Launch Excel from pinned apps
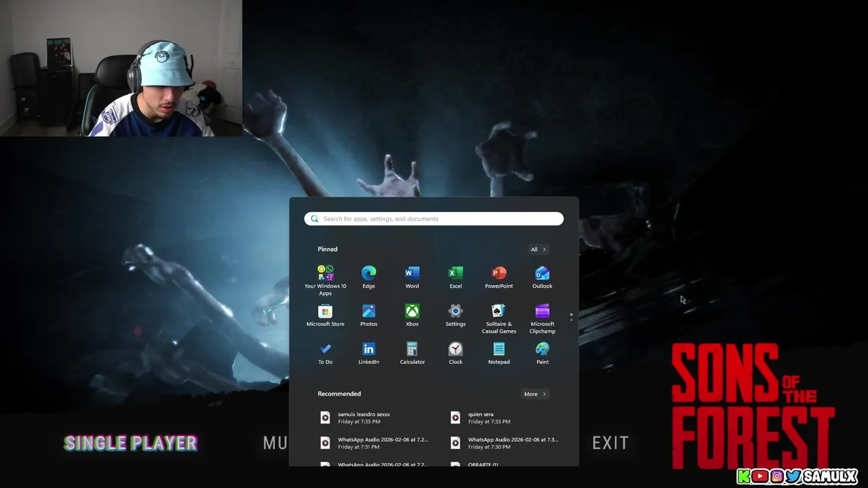 (456, 277)
